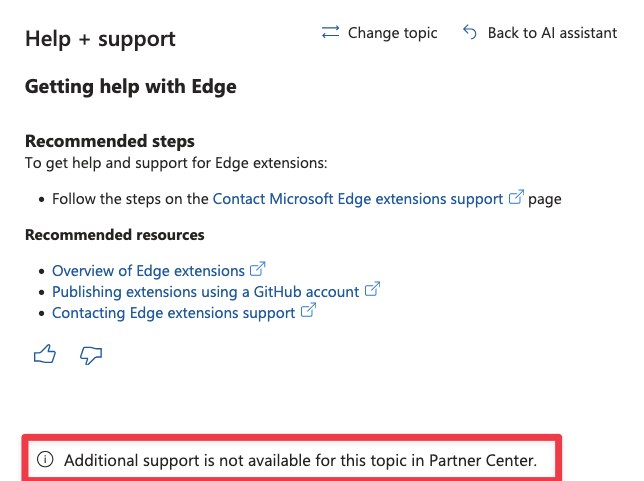644x481 pixels.
Task: Click the Back to AI assistant arrow icon
Action: tap(469, 32)
